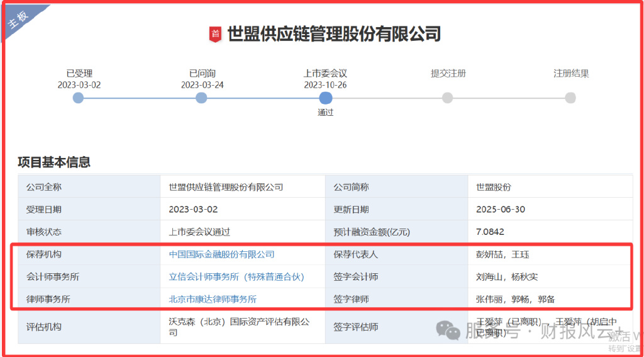Screen dimensions: 644x357
Task: Click the 主板 corner ribbon label
Action: [x=18, y=20]
